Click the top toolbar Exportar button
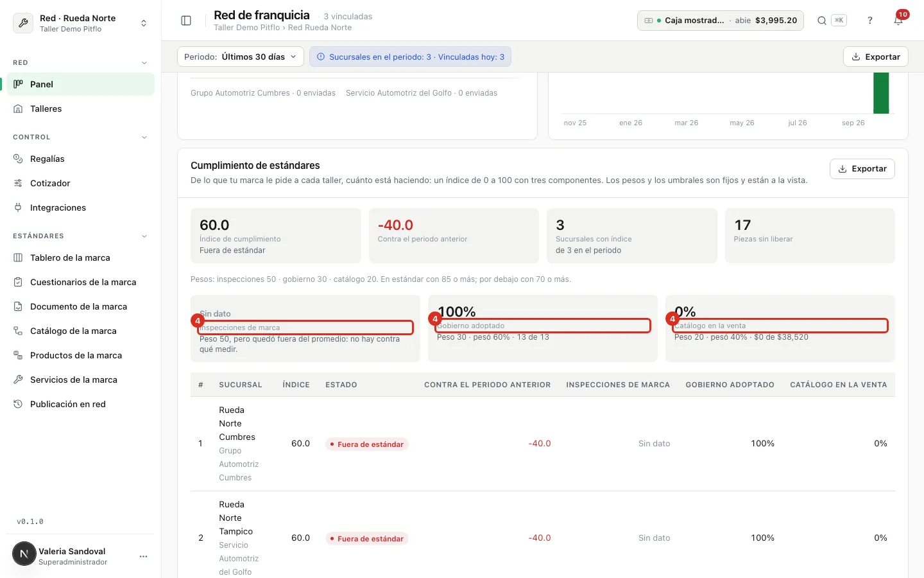The image size is (924, 578). point(875,57)
